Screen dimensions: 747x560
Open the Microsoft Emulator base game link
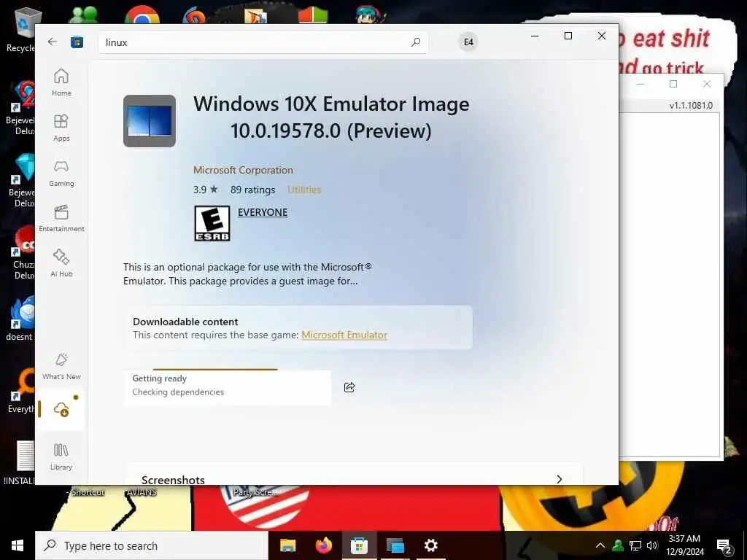(x=344, y=335)
